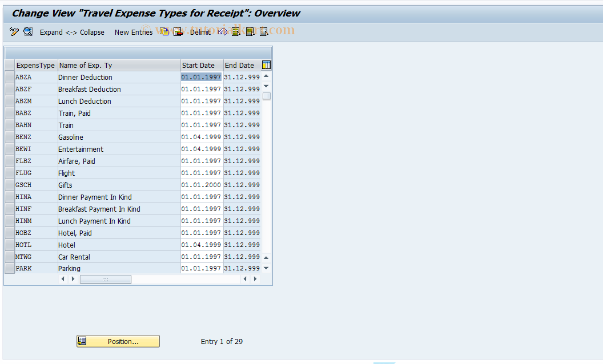The height and width of the screenshot is (364, 603).
Task: Click the 'Dinner Deduction' name cell
Action: pyautogui.click(x=119, y=77)
